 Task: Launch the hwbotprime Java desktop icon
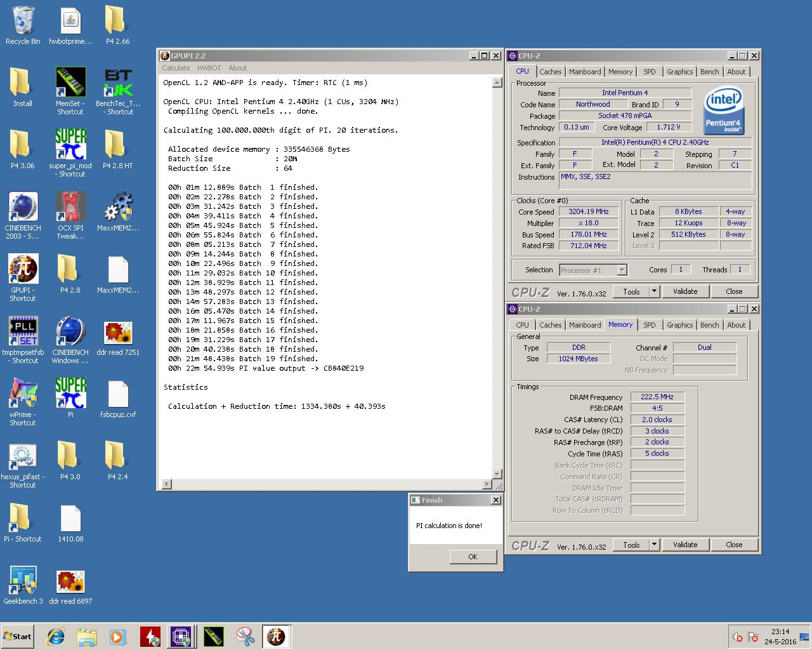pyautogui.click(x=70, y=25)
